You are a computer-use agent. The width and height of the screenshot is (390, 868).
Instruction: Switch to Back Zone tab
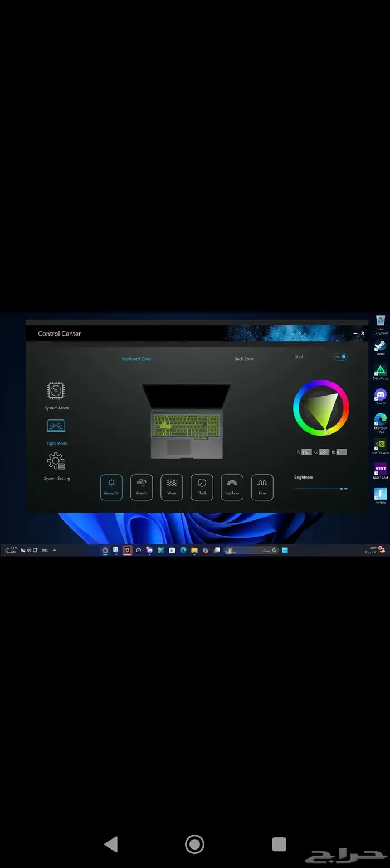244,359
